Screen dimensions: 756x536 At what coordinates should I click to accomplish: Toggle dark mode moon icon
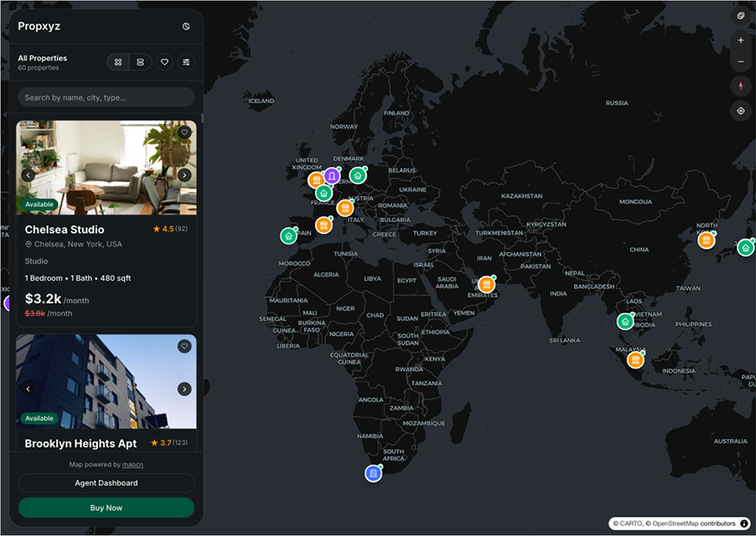pos(186,26)
